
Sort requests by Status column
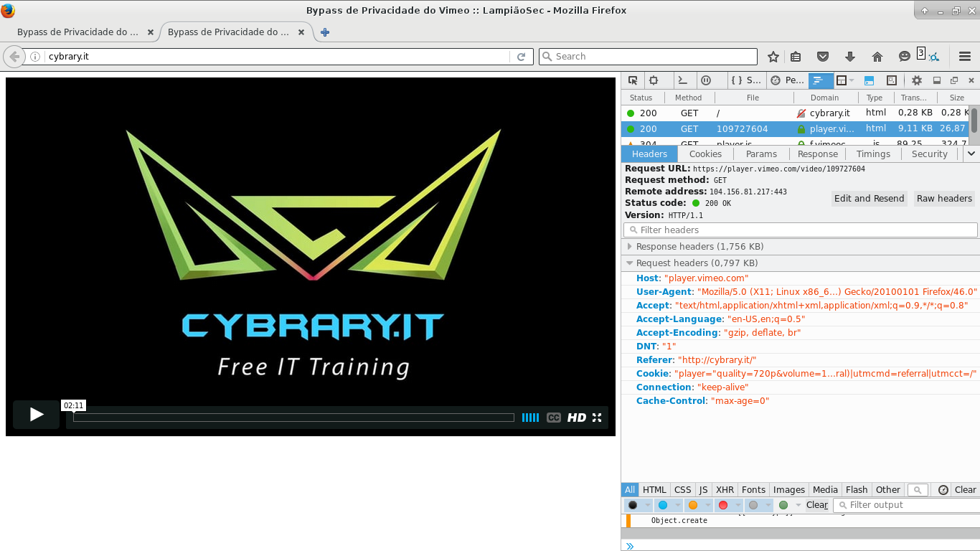[x=641, y=98]
